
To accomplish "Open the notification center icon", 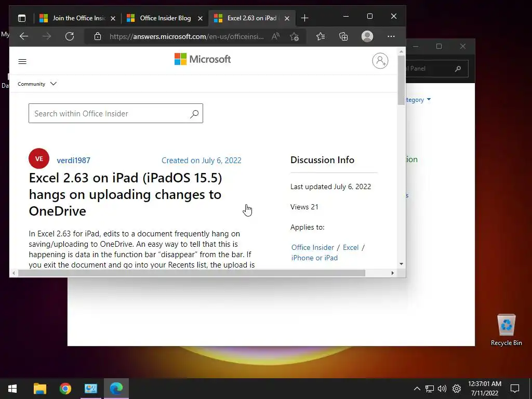I will click(x=515, y=389).
